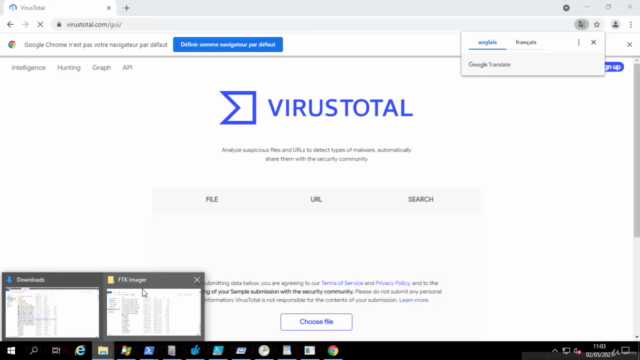The width and height of the screenshot is (640, 360).
Task: Click the page vertical scrollbar thumb
Action: [637, 150]
